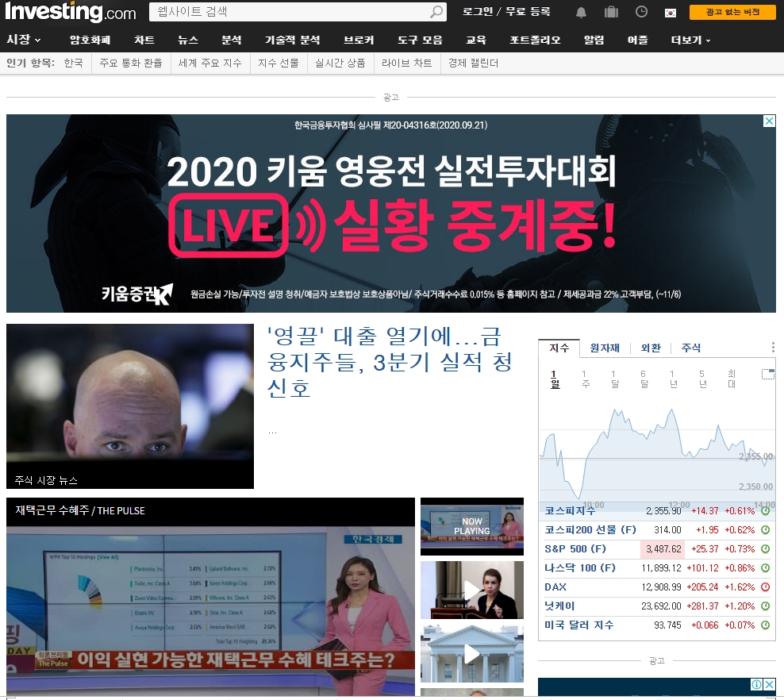Open the 라이브 차트 link

click(x=407, y=63)
